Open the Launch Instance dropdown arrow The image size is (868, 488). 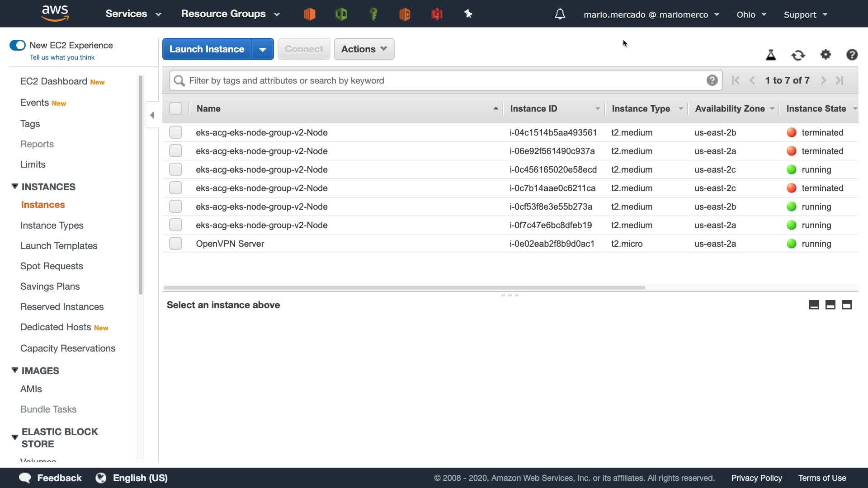coord(263,49)
